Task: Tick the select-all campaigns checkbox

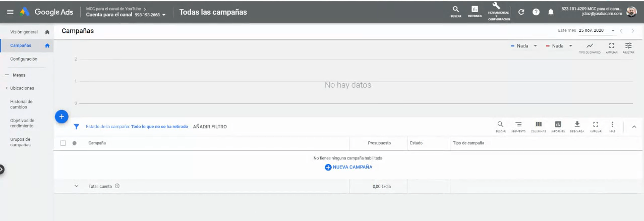Action: (x=64, y=143)
